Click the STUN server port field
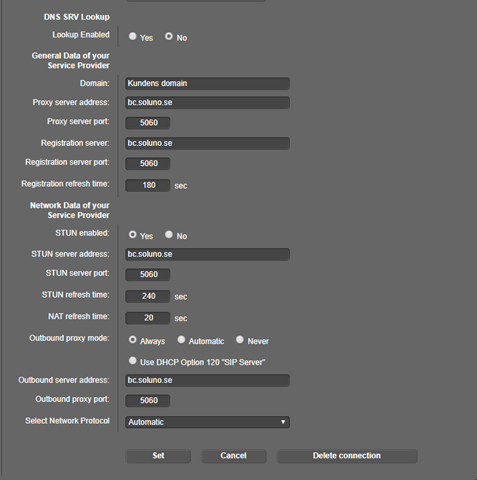The width and height of the screenshot is (477, 480). (x=148, y=274)
